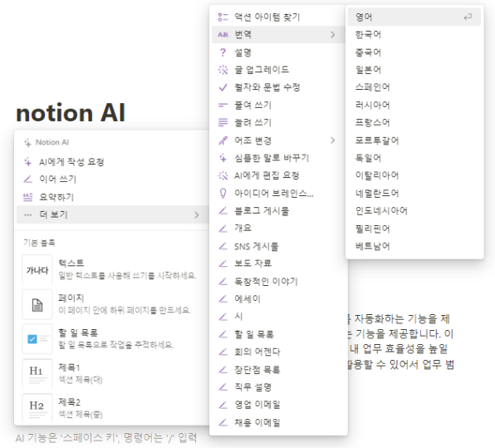Expand the 더 보기 submenu arrow

pyautogui.click(x=197, y=215)
